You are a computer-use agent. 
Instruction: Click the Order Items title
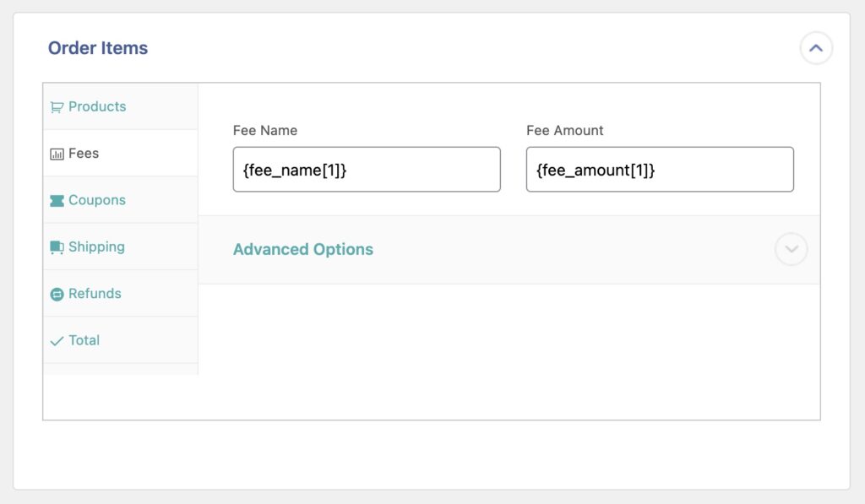point(99,48)
